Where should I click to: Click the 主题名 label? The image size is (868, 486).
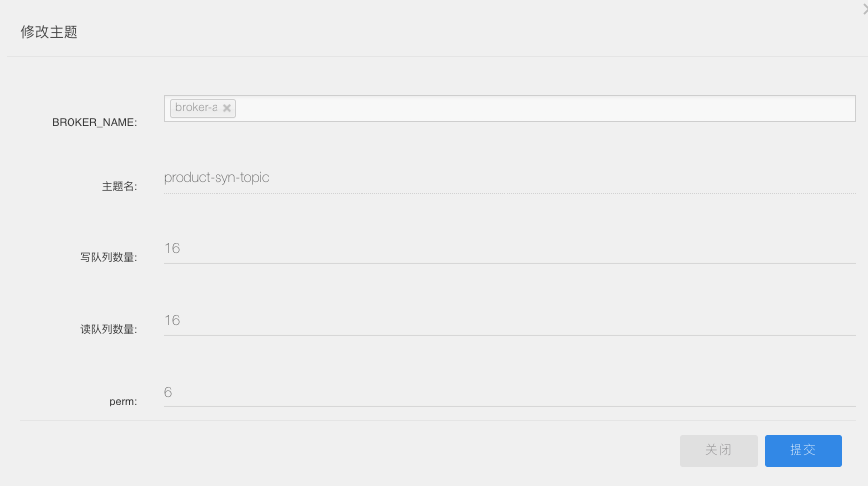coord(119,186)
